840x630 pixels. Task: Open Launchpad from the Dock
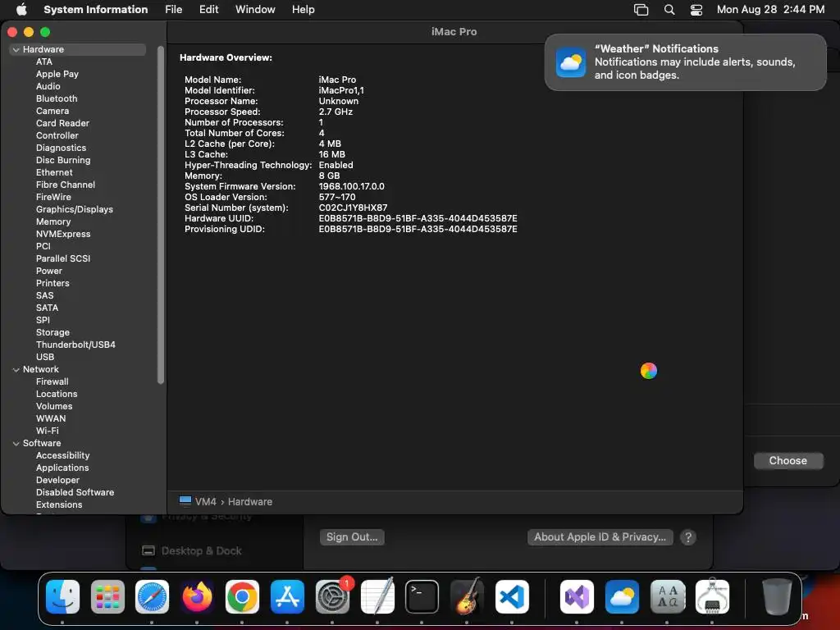pos(107,596)
